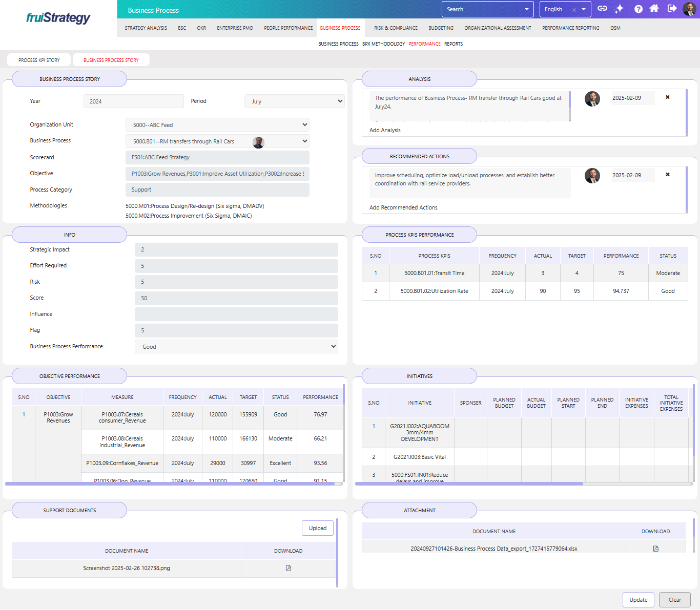Go to the home icon
The height and width of the screenshot is (610, 700).
654,9
